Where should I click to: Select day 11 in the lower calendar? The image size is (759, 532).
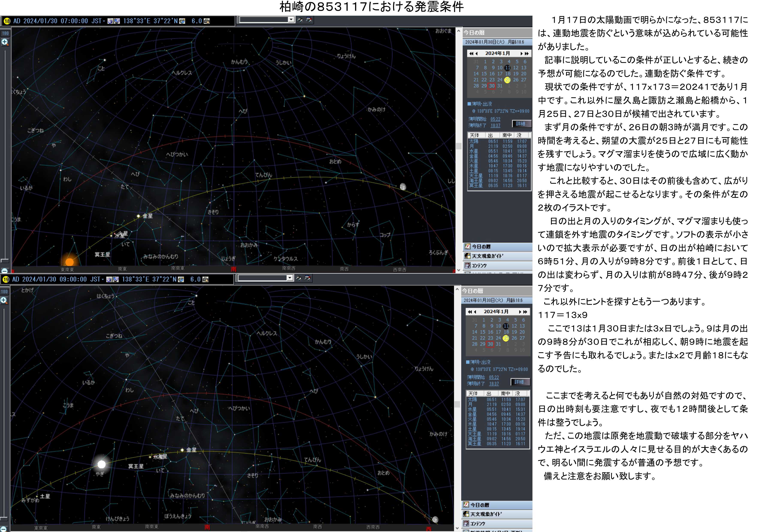[x=506, y=326]
